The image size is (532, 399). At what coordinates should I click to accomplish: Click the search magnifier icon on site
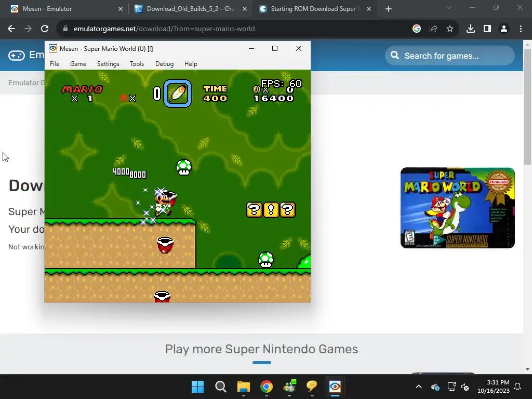[x=395, y=55]
